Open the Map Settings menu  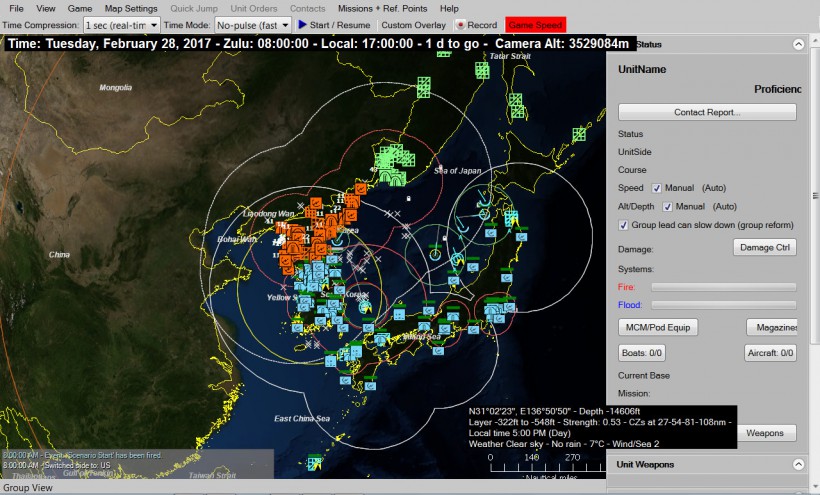click(131, 8)
